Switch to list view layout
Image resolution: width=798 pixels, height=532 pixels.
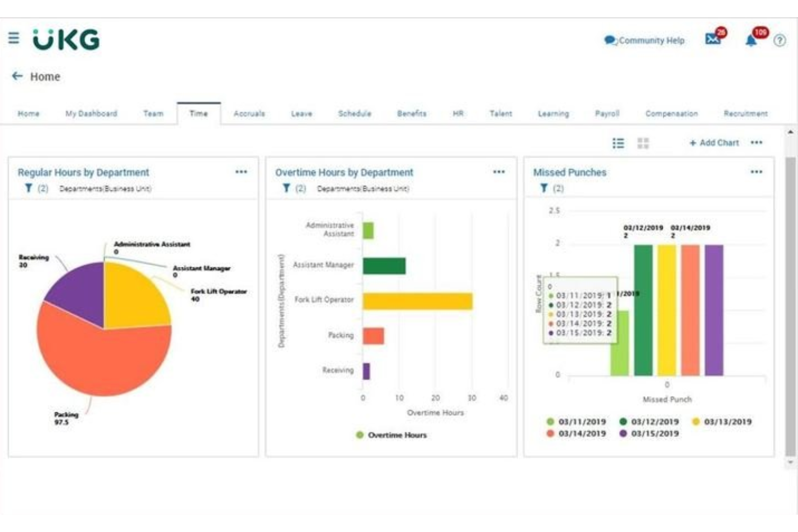(x=618, y=143)
